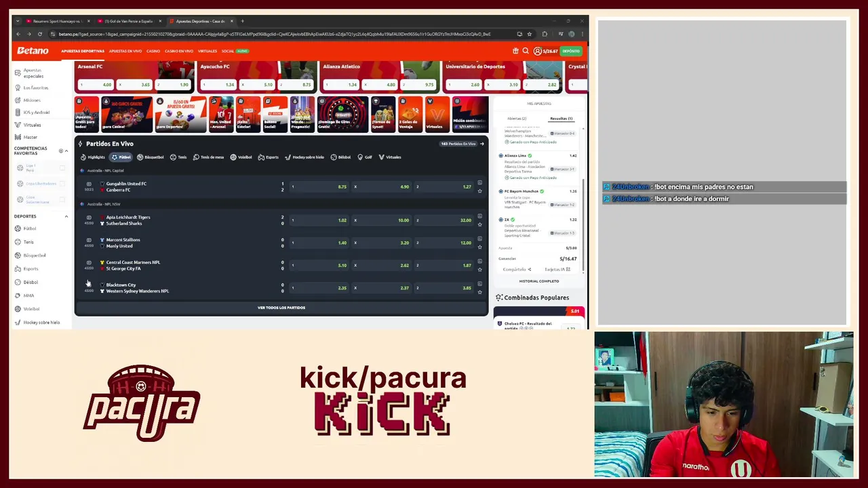Favorite the Marconi Stallions match star
868x488 pixels.
[x=479, y=247]
